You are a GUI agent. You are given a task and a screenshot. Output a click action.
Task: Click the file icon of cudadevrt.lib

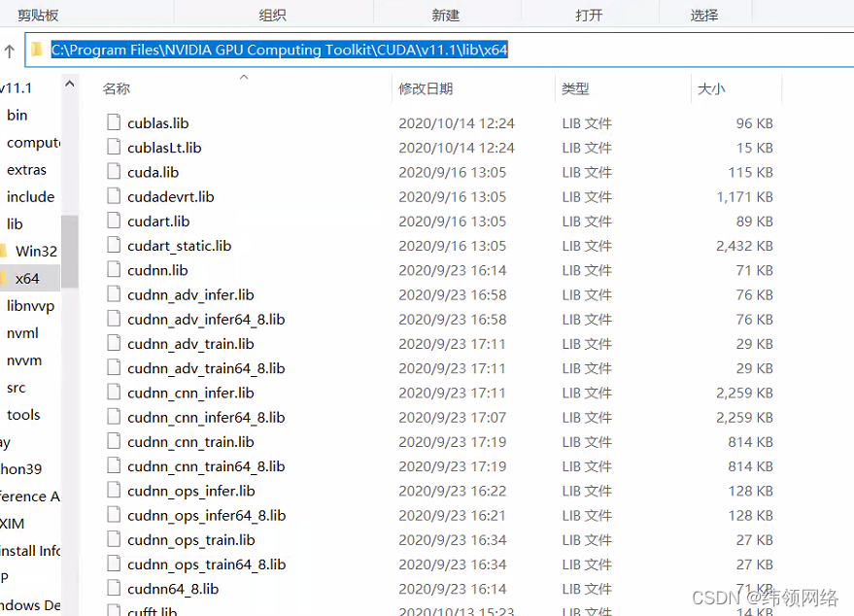click(114, 196)
